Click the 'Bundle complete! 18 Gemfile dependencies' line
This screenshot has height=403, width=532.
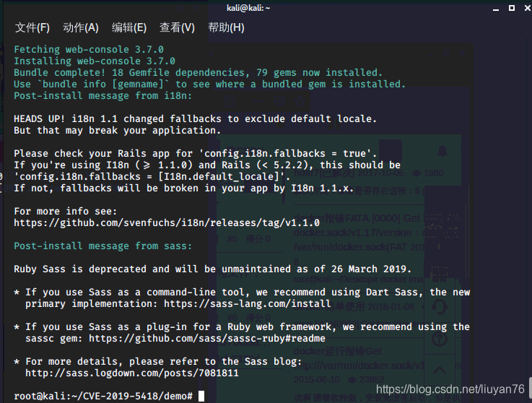[198, 73]
